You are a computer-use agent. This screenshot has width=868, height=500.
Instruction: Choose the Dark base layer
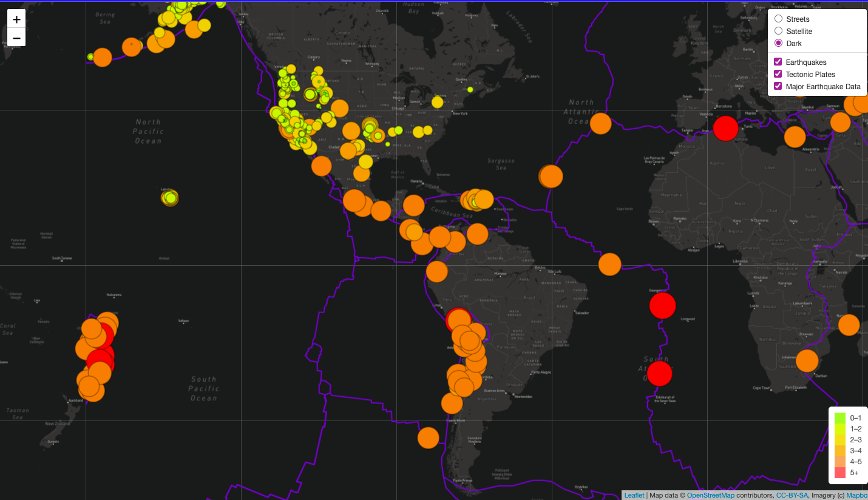click(x=778, y=43)
